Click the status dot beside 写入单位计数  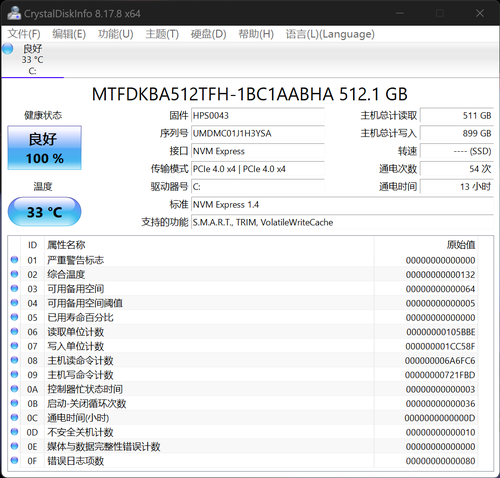[14, 345]
